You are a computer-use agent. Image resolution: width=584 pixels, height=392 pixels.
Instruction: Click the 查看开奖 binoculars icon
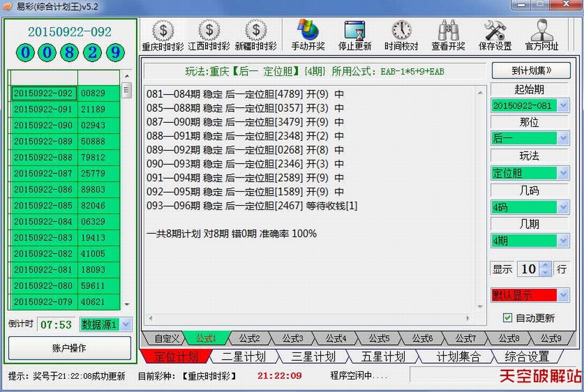point(448,31)
